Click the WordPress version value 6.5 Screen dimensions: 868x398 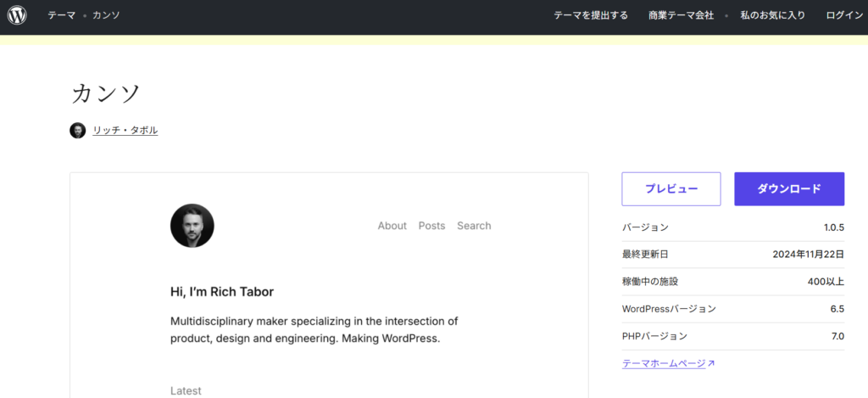[x=837, y=309]
